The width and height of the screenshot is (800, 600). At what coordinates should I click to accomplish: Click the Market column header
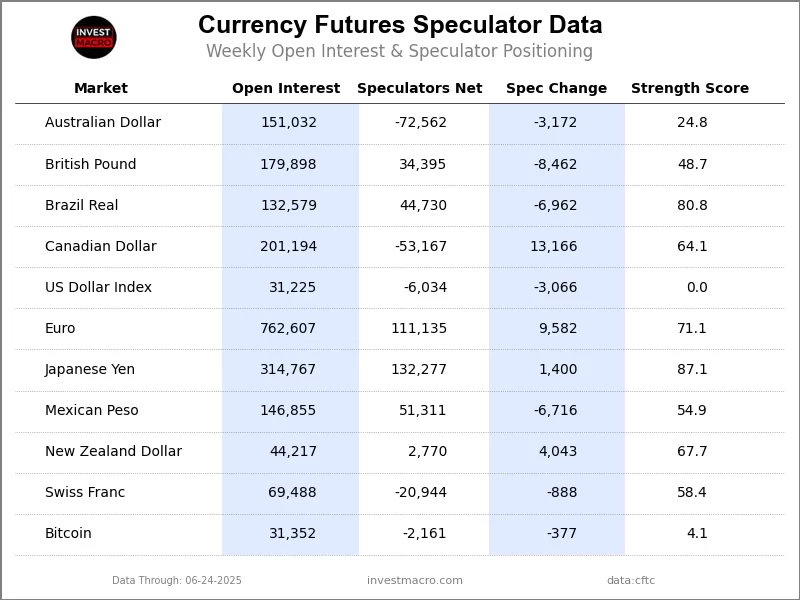(101, 89)
